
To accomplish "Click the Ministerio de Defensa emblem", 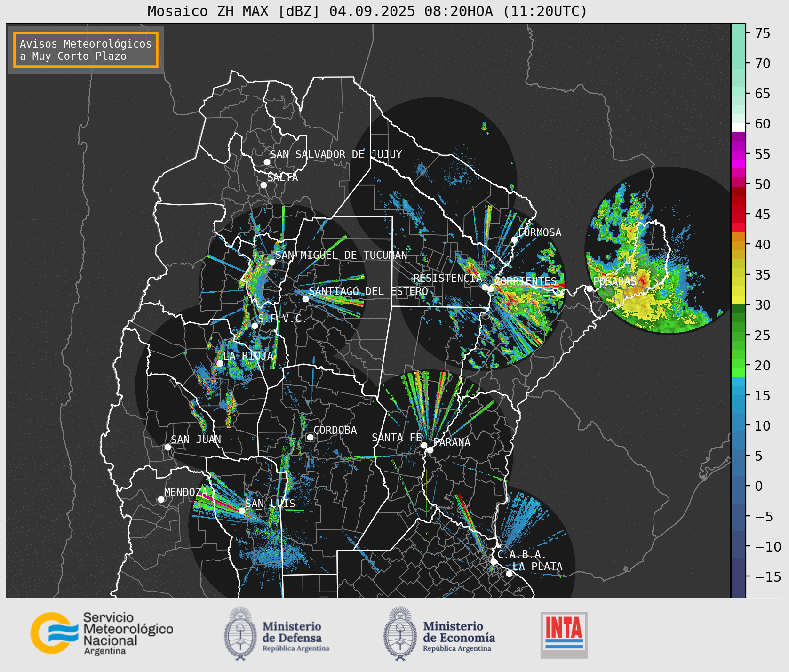I will coord(241,633).
